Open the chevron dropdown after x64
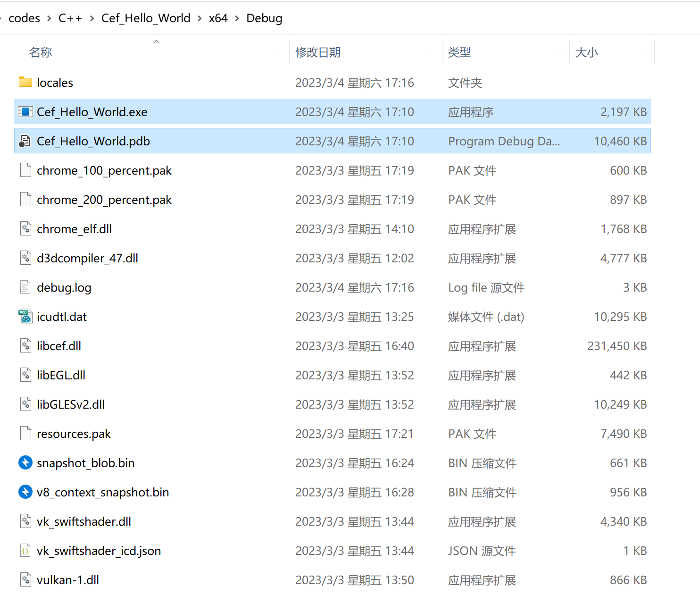The height and width of the screenshot is (604, 700). pos(237,18)
